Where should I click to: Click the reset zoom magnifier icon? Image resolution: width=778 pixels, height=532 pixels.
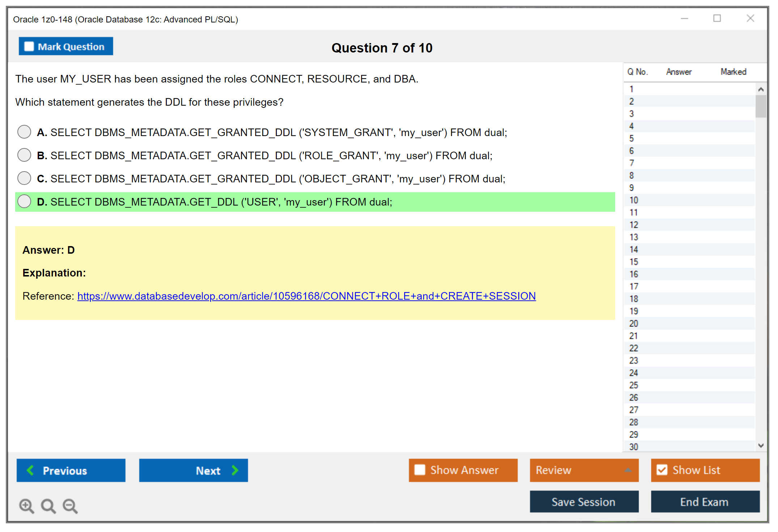coord(48,506)
